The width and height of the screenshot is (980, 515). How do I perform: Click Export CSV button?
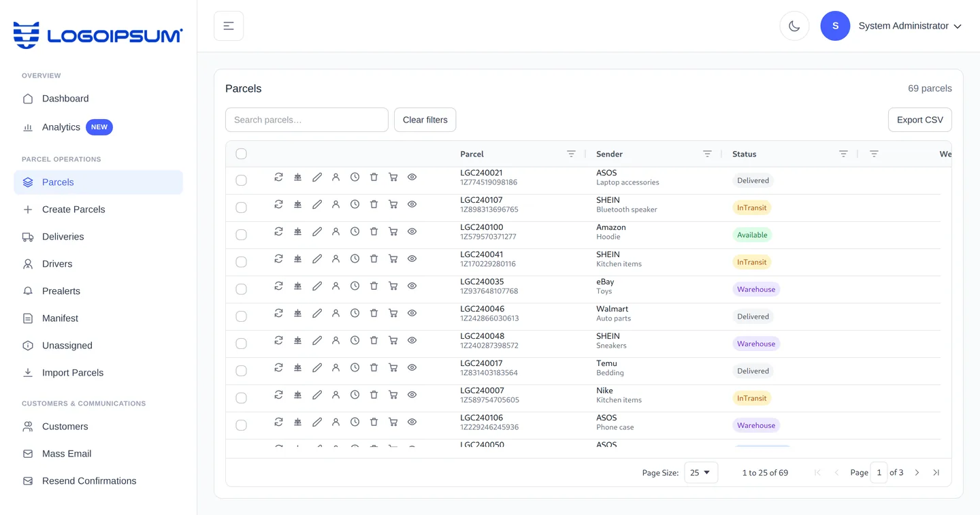919,120
